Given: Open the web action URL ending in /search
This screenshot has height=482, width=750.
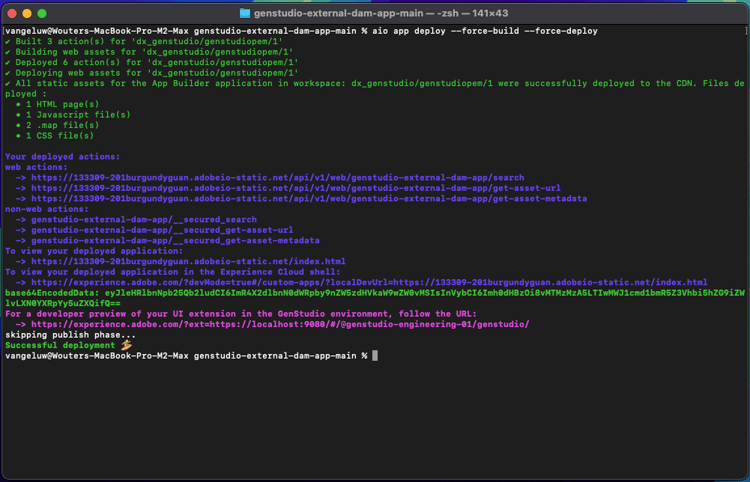Looking at the screenshot, I should (x=277, y=177).
